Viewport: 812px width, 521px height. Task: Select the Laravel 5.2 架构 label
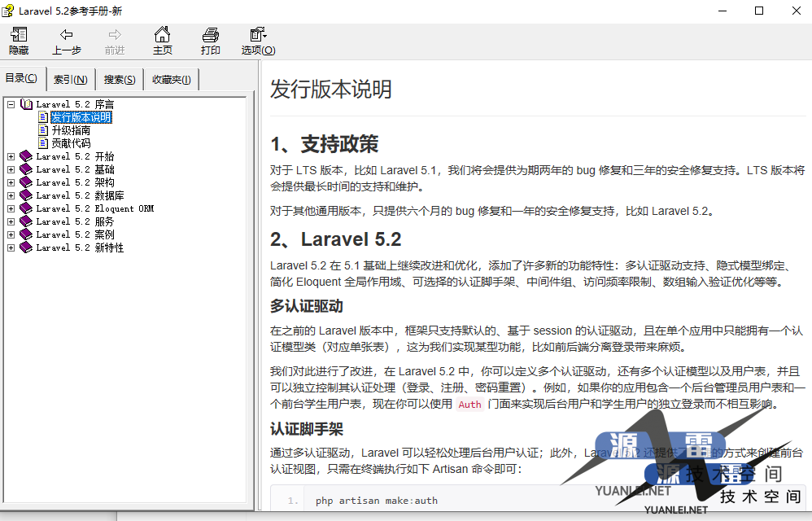[x=75, y=182]
